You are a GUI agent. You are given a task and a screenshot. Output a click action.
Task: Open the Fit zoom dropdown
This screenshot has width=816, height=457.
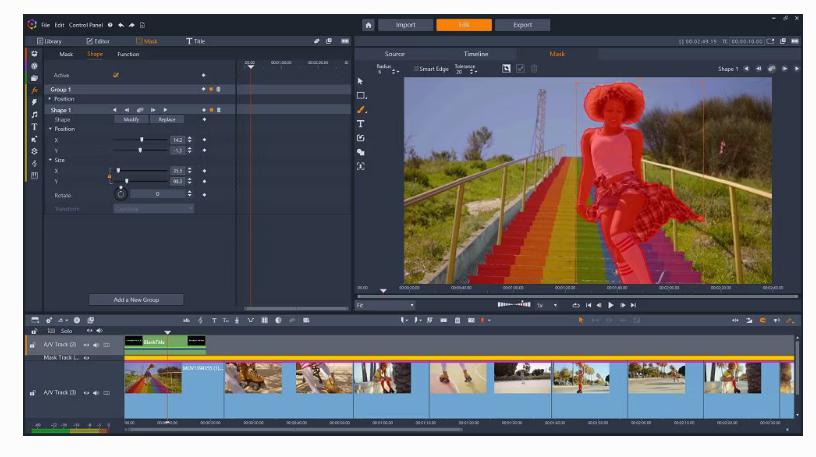click(384, 305)
